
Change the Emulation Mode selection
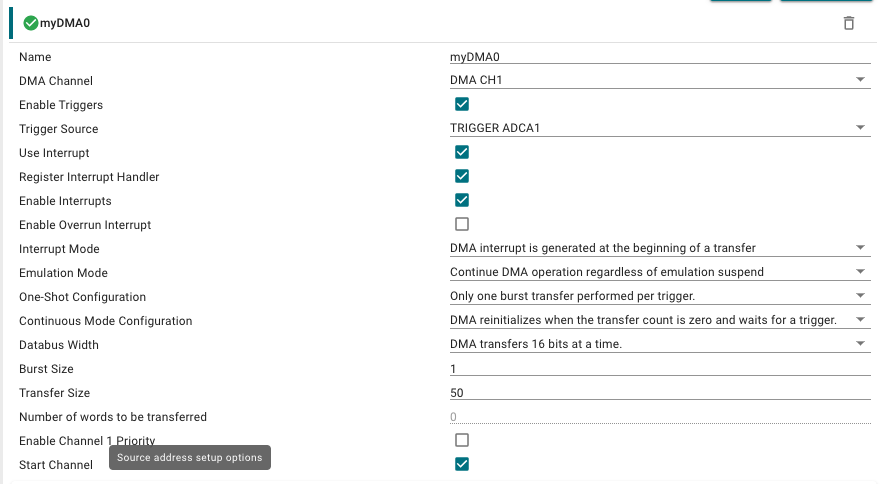(659, 273)
